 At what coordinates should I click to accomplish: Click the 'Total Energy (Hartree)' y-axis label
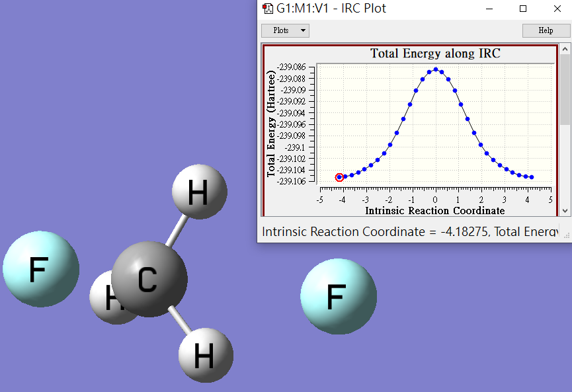pos(270,124)
